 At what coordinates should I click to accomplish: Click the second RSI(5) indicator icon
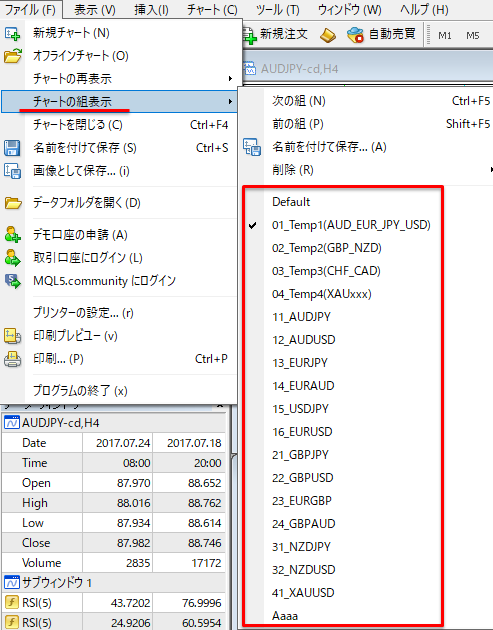(11, 622)
